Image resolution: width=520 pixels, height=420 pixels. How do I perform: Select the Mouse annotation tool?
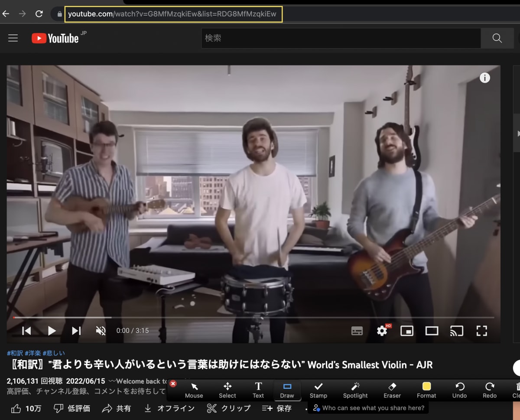tap(194, 390)
